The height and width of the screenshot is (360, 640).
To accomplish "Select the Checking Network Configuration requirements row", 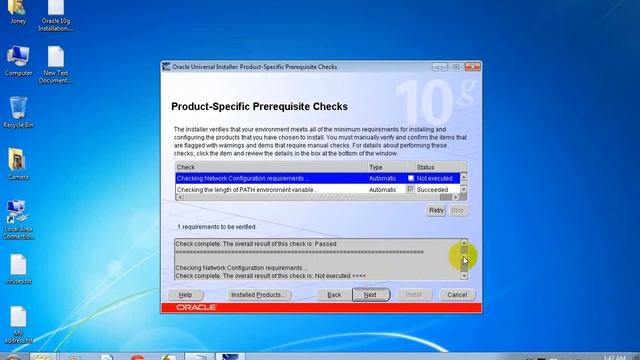I will tap(318, 178).
